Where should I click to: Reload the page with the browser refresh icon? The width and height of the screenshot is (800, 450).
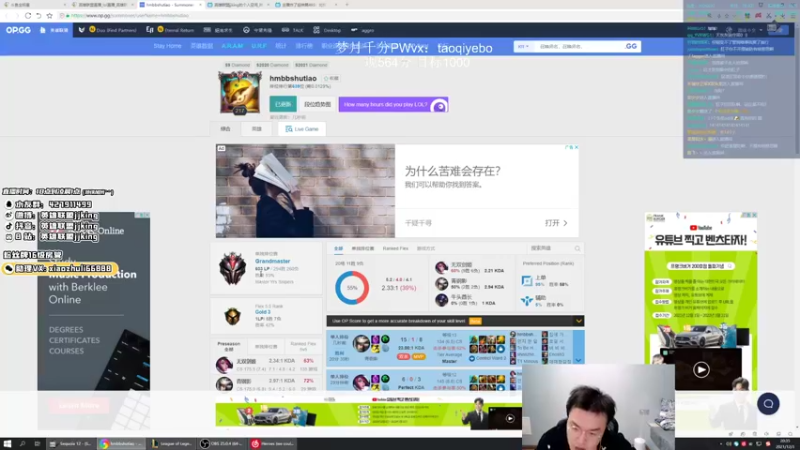click(x=28, y=16)
